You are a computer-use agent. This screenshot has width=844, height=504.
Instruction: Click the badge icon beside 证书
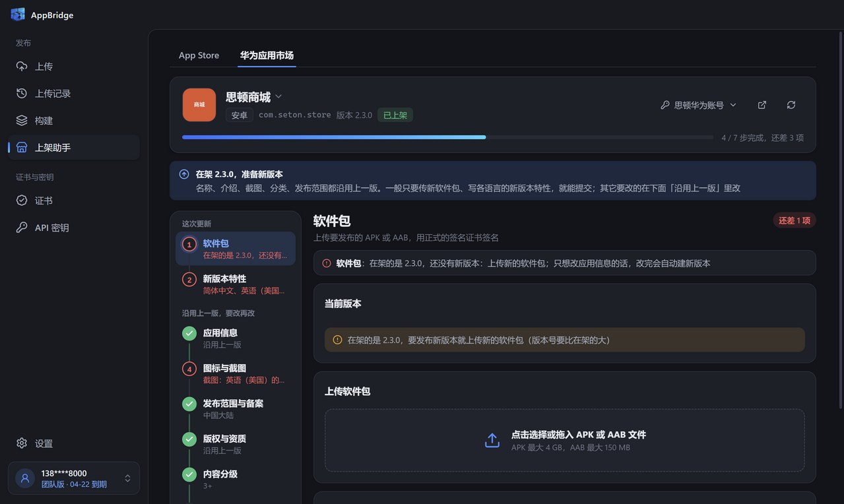(22, 201)
